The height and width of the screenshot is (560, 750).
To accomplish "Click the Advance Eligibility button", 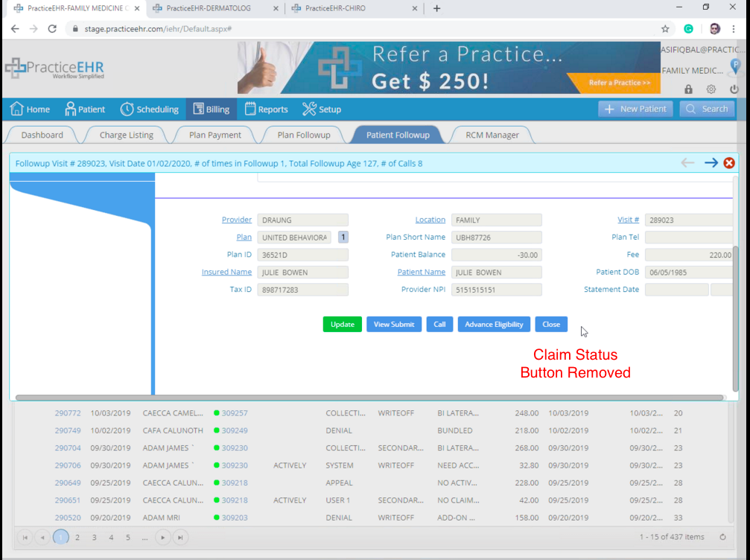I will [494, 324].
